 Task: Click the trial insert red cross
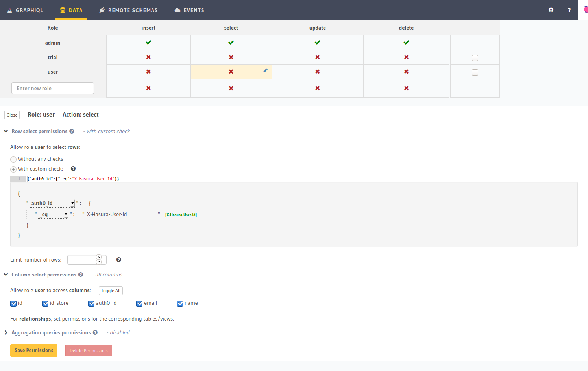point(148,57)
